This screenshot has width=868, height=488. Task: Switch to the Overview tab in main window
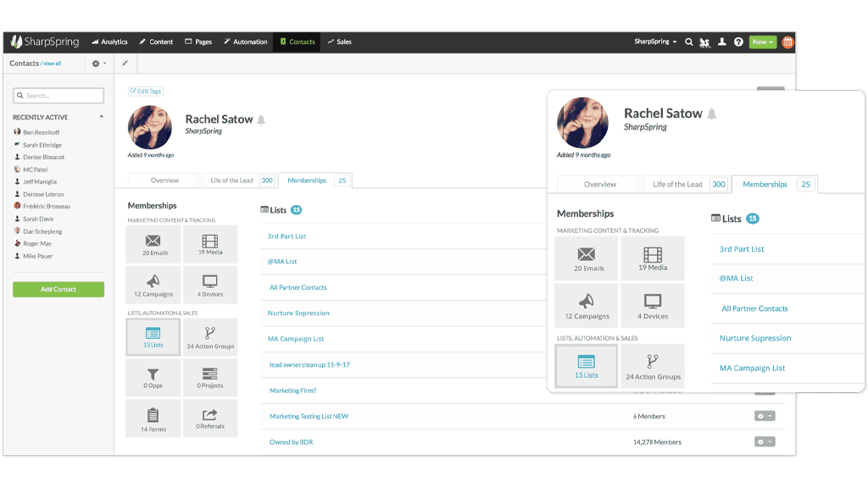[x=164, y=180]
